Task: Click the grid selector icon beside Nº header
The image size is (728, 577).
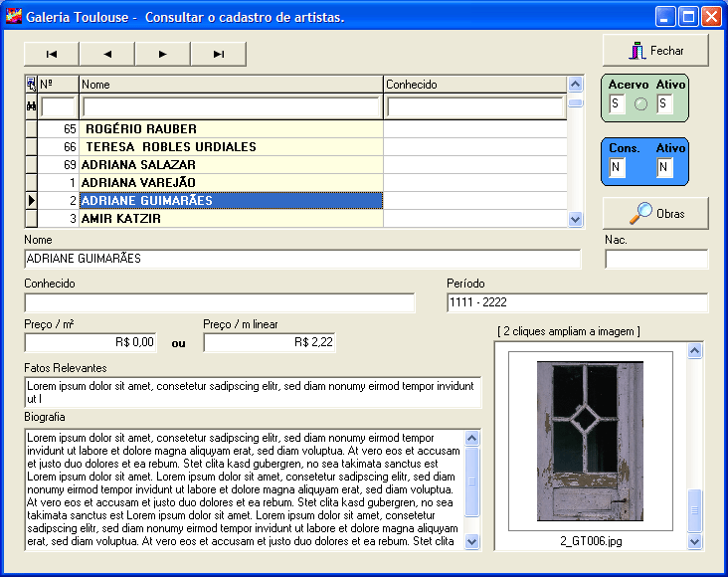Action: [31, 85]
